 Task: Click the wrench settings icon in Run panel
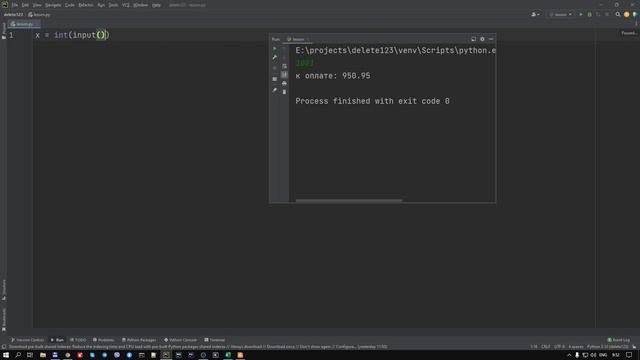tap(275, 57)
